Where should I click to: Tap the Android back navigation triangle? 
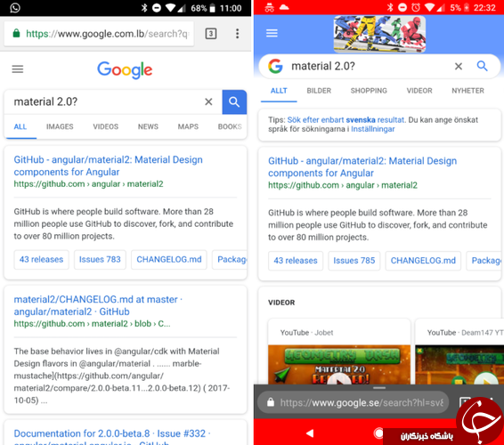coord(310,433)
